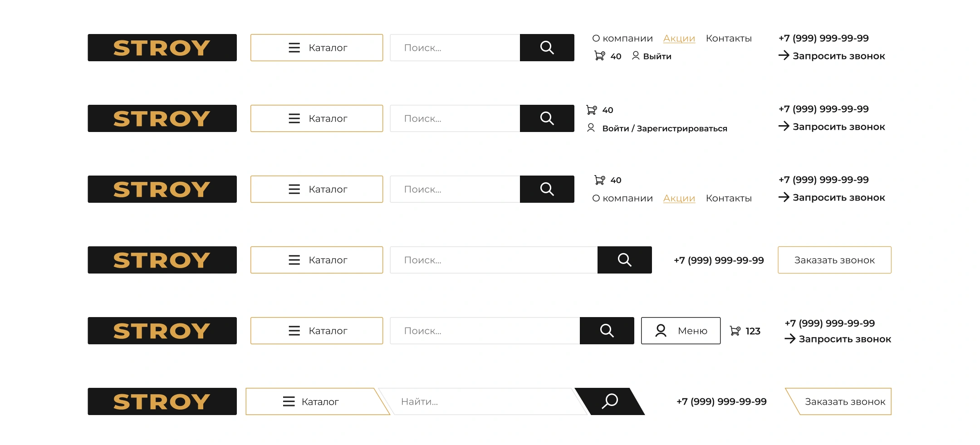
Task: Open О компании in the first header
Action: [622, 39]
